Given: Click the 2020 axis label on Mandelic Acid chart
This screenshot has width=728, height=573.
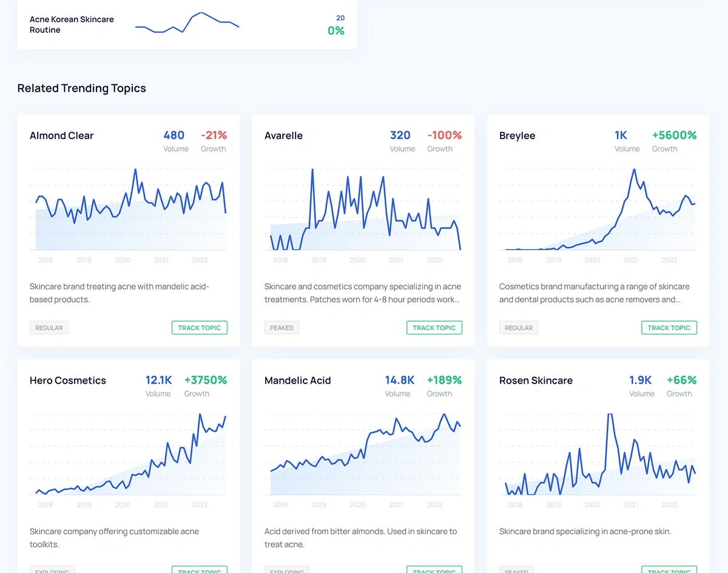Looking at the screenshot, I should click(x=357, y=504).
